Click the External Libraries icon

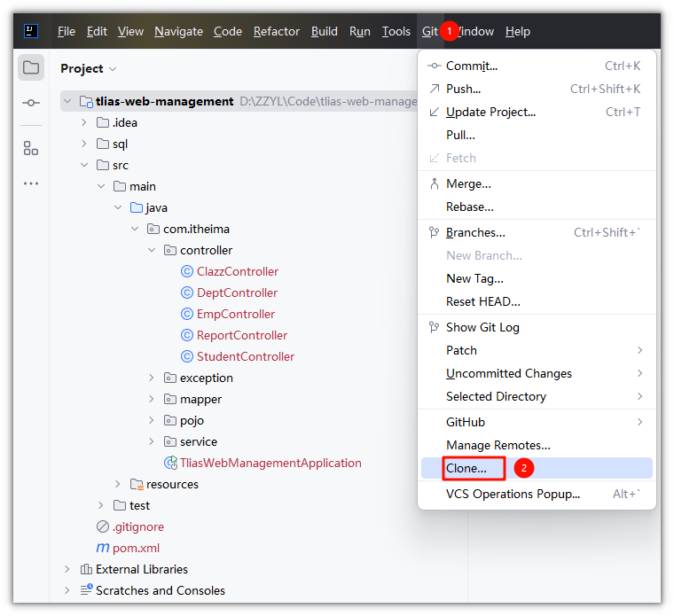[x=86, y=569]
